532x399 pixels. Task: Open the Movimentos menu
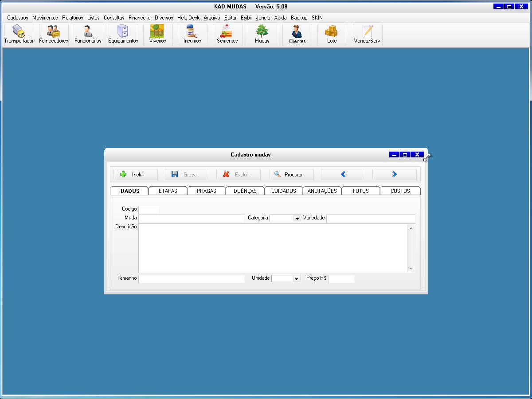coord(45,18)
